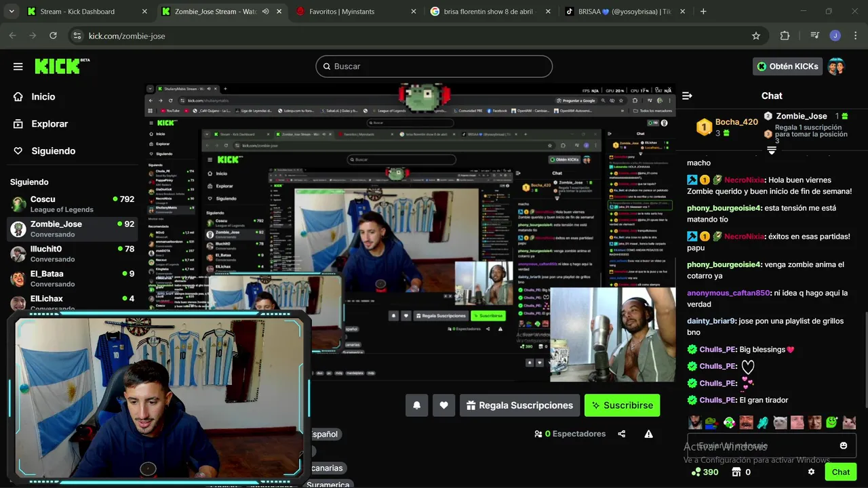This screenshot has width=868, height=488.
Task: Expand the gift leaderboard handle
Action: (771, 150)
